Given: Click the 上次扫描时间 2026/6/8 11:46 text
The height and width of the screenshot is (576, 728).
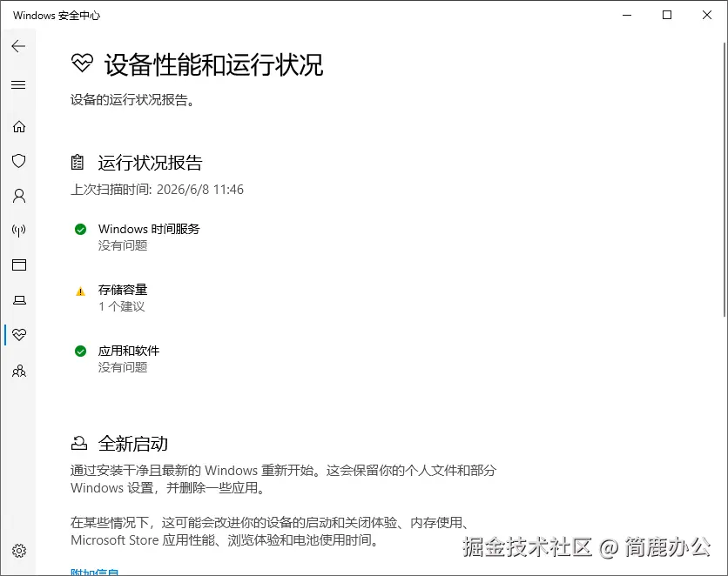Looking at the screenshot, I should [157, 189].
